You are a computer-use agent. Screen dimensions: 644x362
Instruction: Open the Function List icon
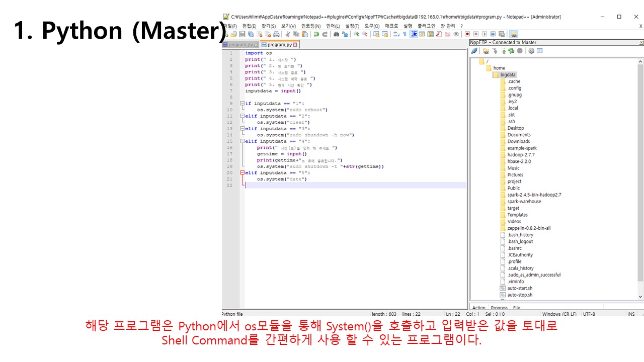(x=439, y=34)
